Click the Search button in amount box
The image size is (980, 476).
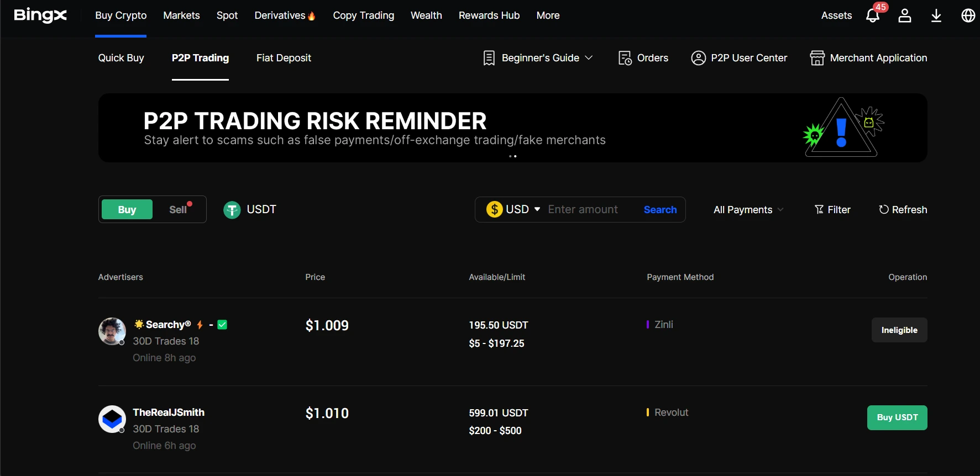coord(660,210)
